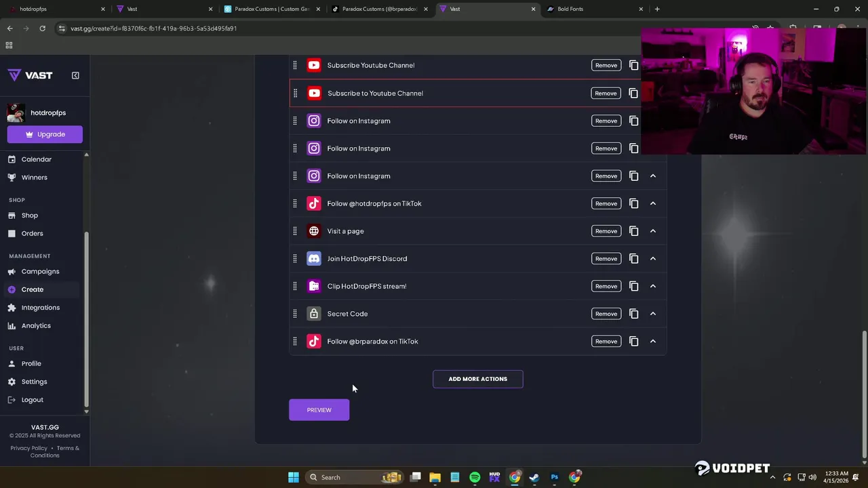Screen dimensions: 868x488
Task: Remove the Follow @brparadox on TikTok action
Action: click(606, 341)
